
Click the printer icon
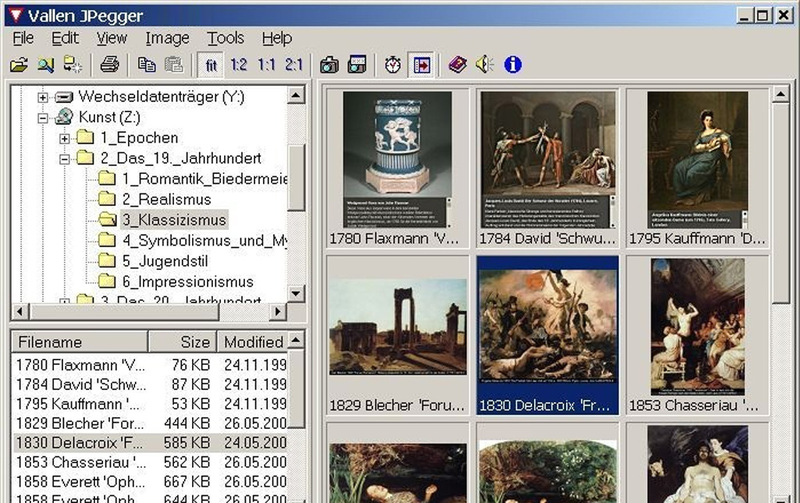(110, 65)
